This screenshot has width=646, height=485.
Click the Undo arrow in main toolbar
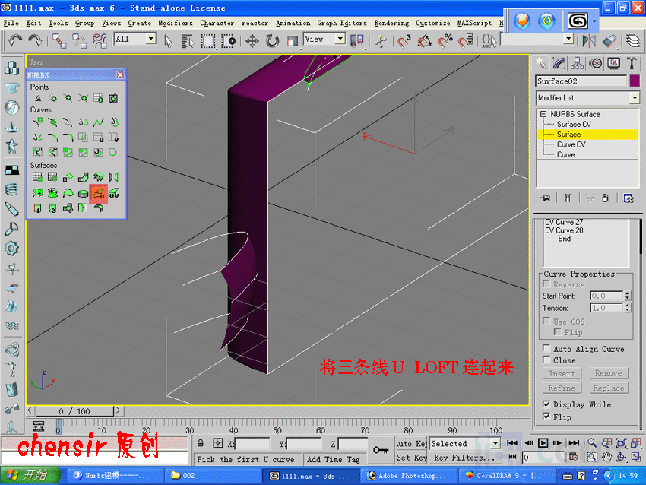click(15, 40)
